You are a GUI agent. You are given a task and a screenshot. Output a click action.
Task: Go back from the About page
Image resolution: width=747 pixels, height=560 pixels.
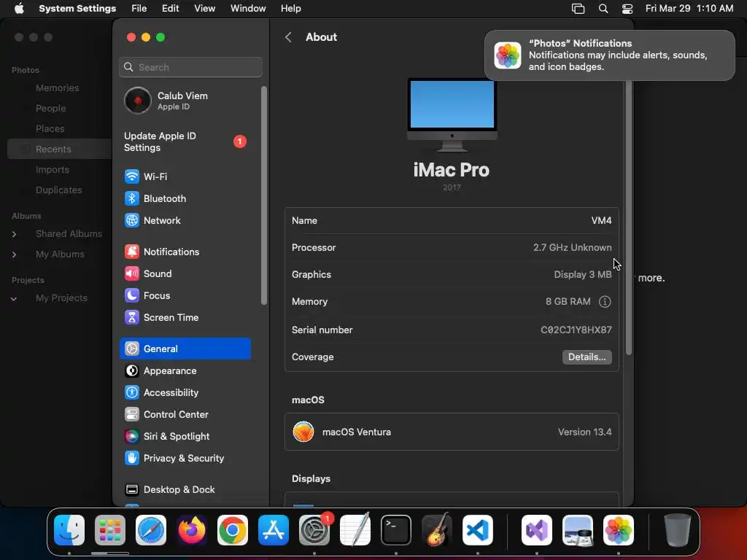288,37
